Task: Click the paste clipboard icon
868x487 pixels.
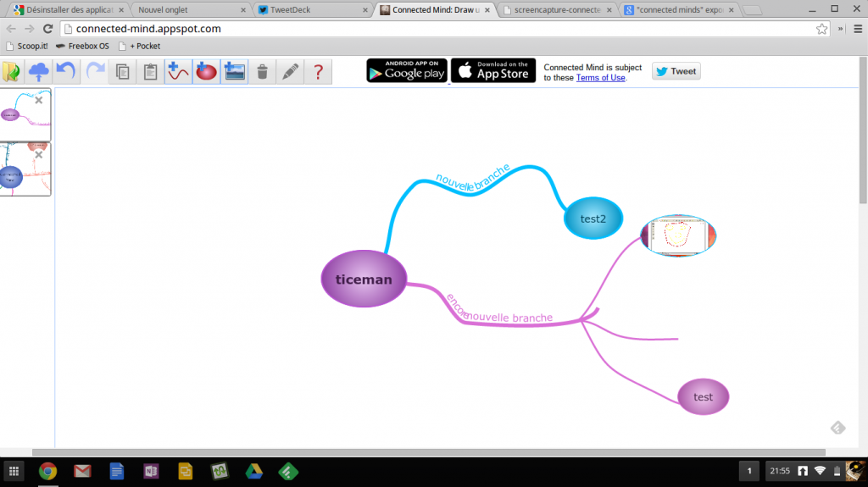Action: (150, 72)
